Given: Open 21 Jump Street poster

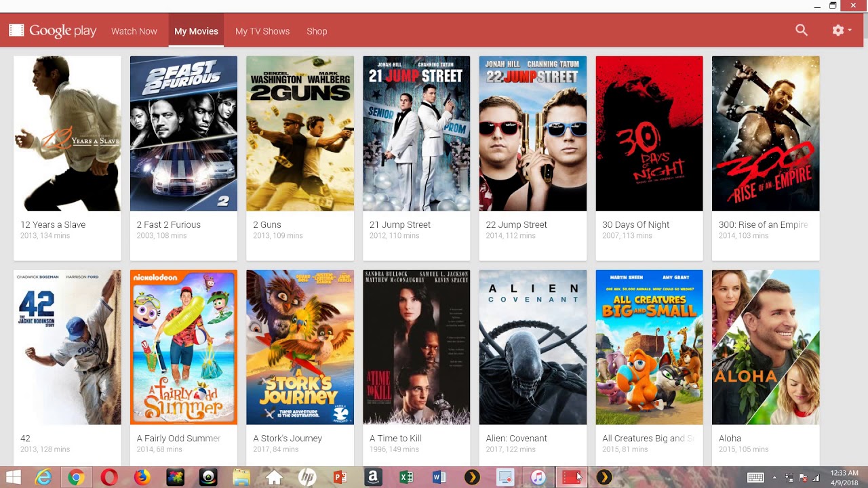Looking at the screenshot, I should click(x=416, y=134).
